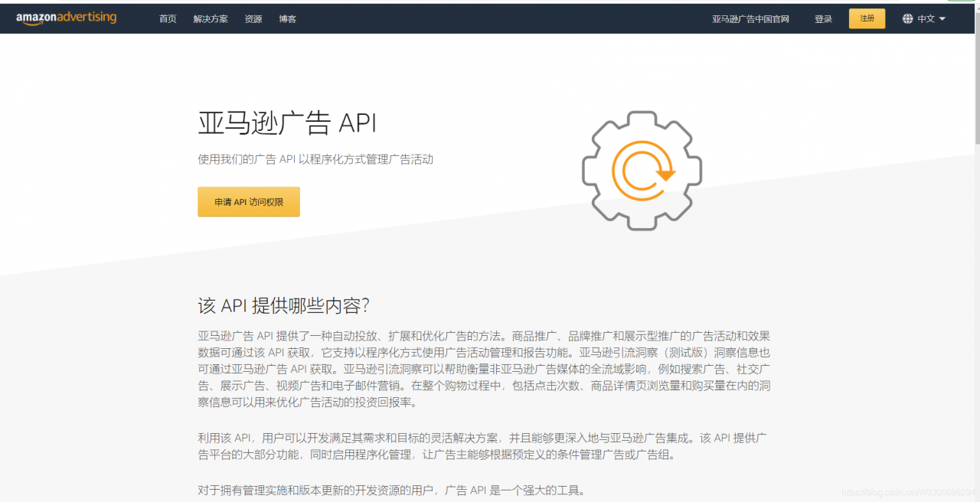This screenshot has width=980, height=502.
Task: Click the yellow 注册 button
Action: click(867, 18)
